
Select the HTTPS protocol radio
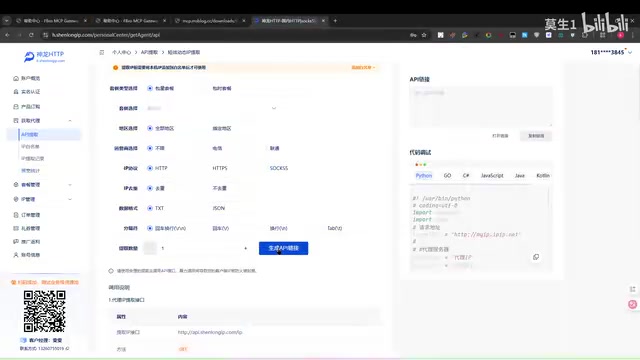(x=220, y=168)
